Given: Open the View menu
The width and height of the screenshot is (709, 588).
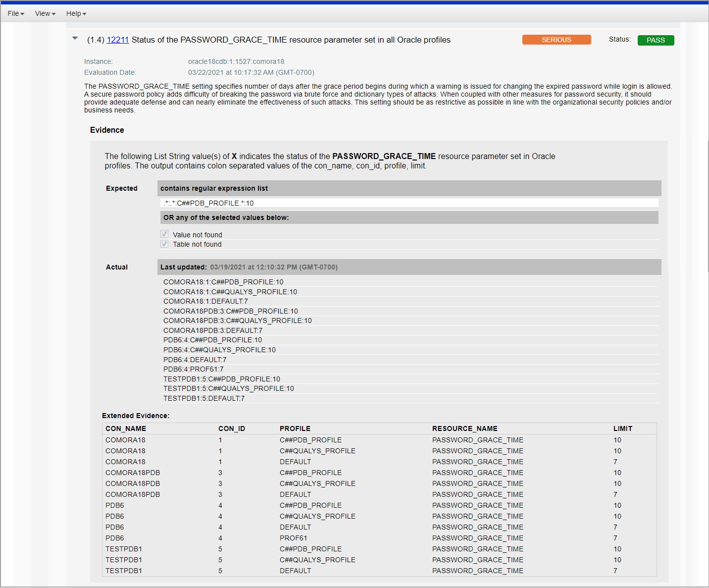Looking at the screenshot, I should click(44, 13).
